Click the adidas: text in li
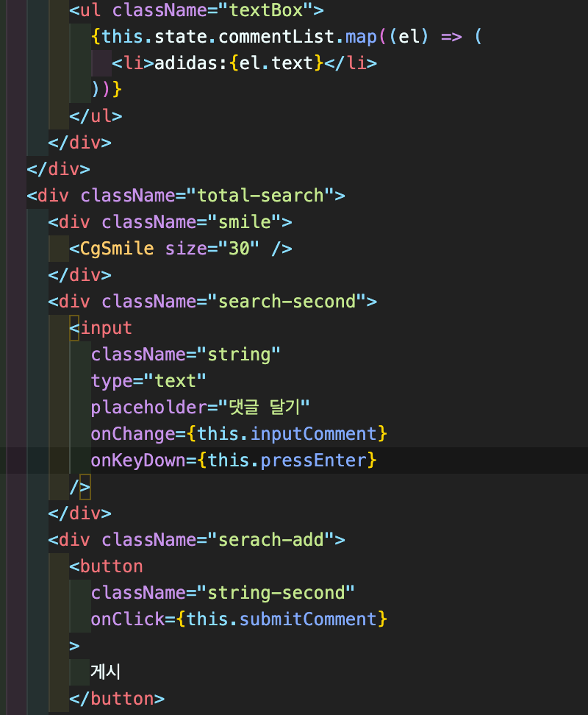Screen dimensions: 588x715 click(191, 63)
